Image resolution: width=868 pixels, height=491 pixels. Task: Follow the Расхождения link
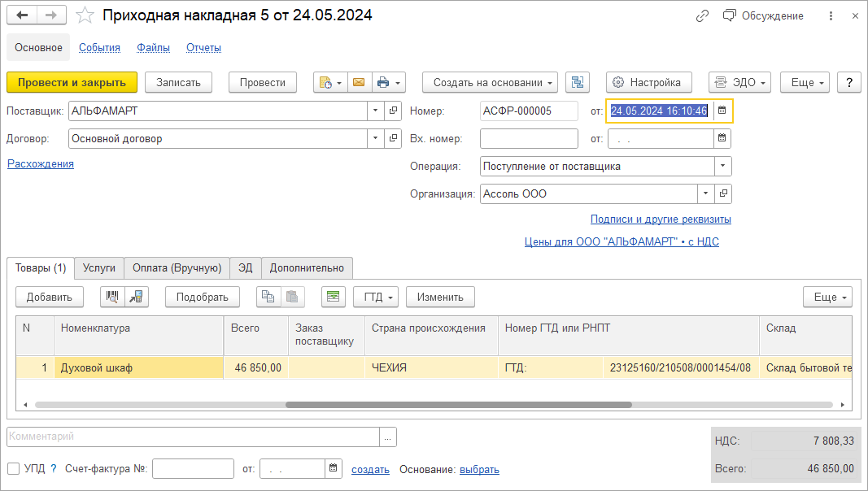click(40, 163)
